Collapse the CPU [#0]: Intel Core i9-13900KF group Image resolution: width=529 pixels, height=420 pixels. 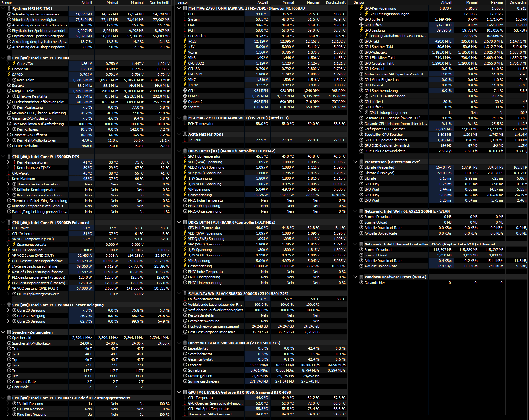click(x=3, y=58)
